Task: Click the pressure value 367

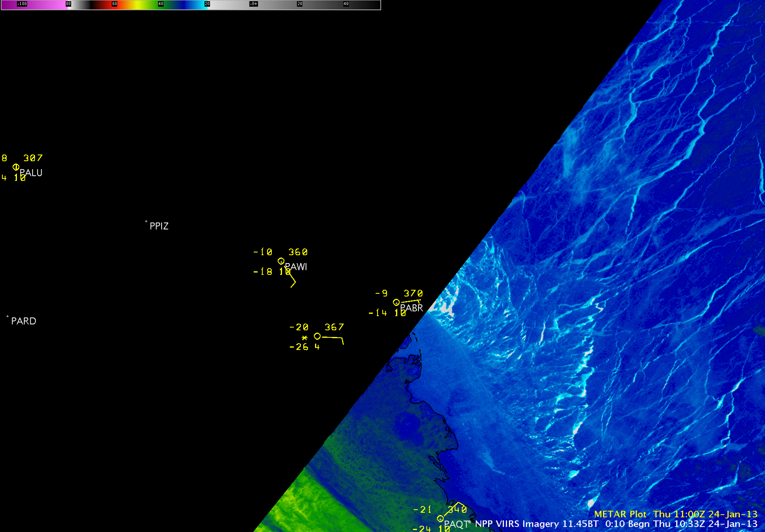Action: point(334,327)
